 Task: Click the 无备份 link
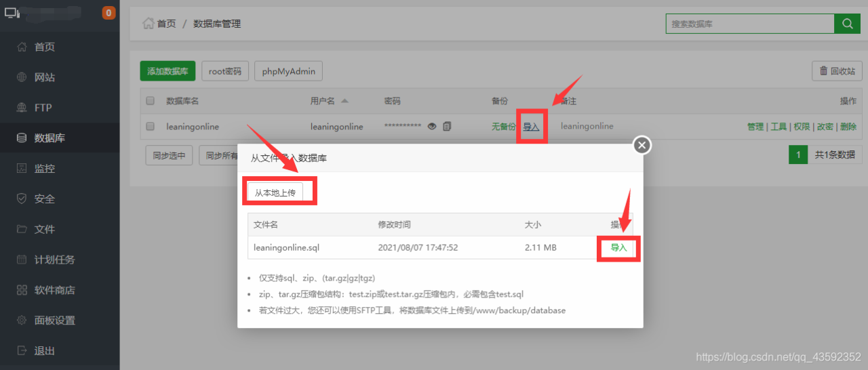click(x=503, y=126)
